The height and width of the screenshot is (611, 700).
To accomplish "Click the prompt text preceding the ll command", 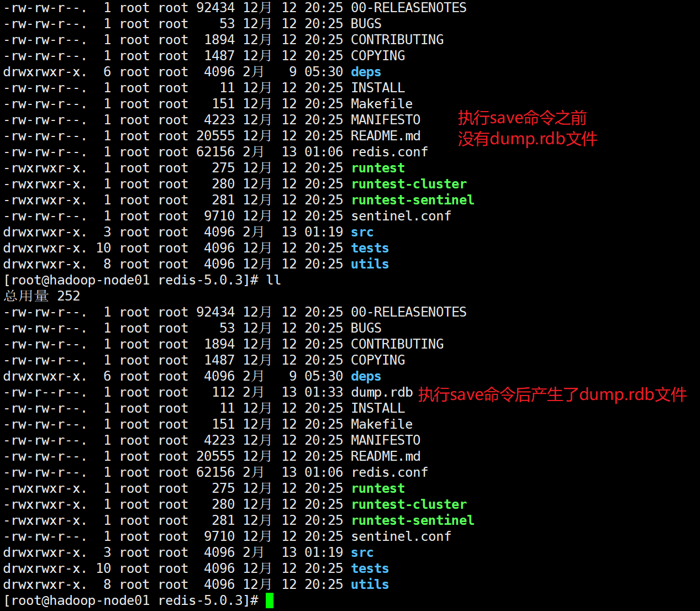I will [131, 280].
